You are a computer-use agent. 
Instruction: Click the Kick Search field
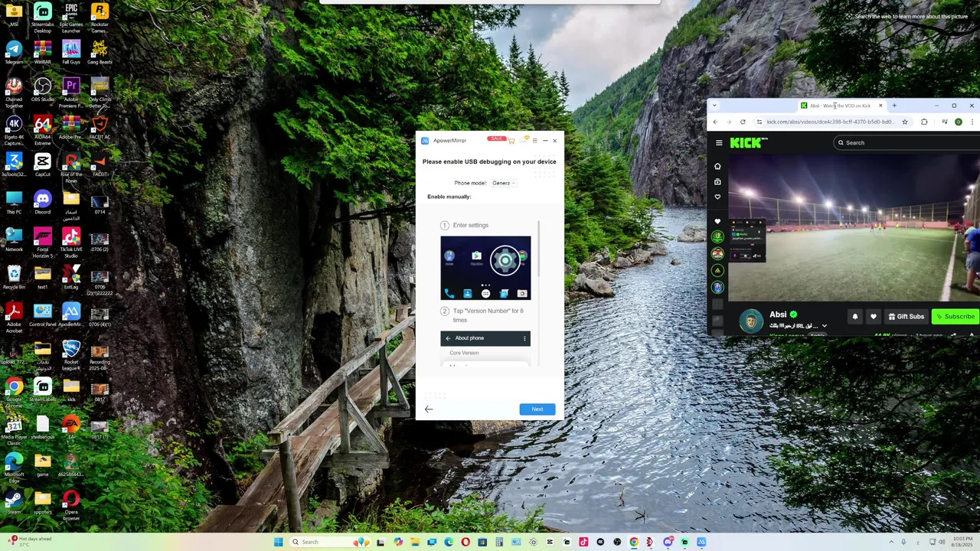pos(907,142)
